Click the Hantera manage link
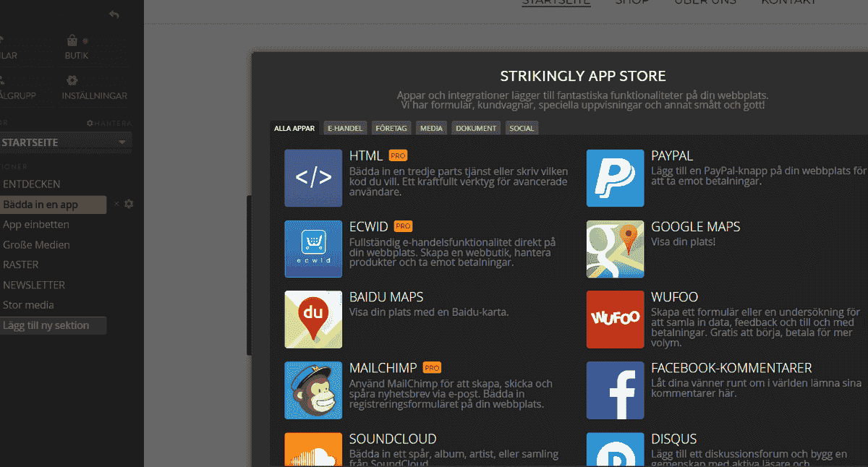868x467 pixels. (x=109, y=124)
